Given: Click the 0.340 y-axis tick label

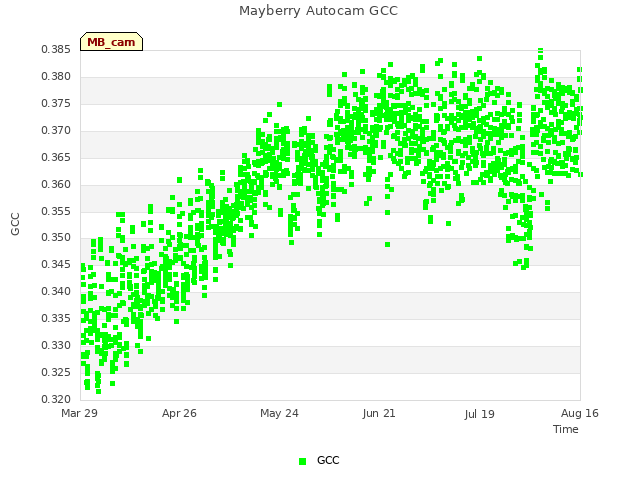Looking at the screenshot, I should point(56,291).
